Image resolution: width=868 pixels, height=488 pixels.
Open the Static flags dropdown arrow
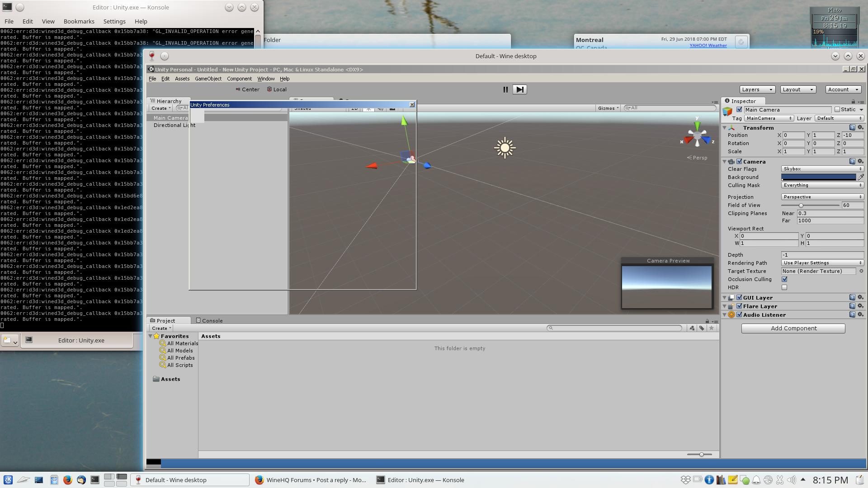(x=861, y=110)
